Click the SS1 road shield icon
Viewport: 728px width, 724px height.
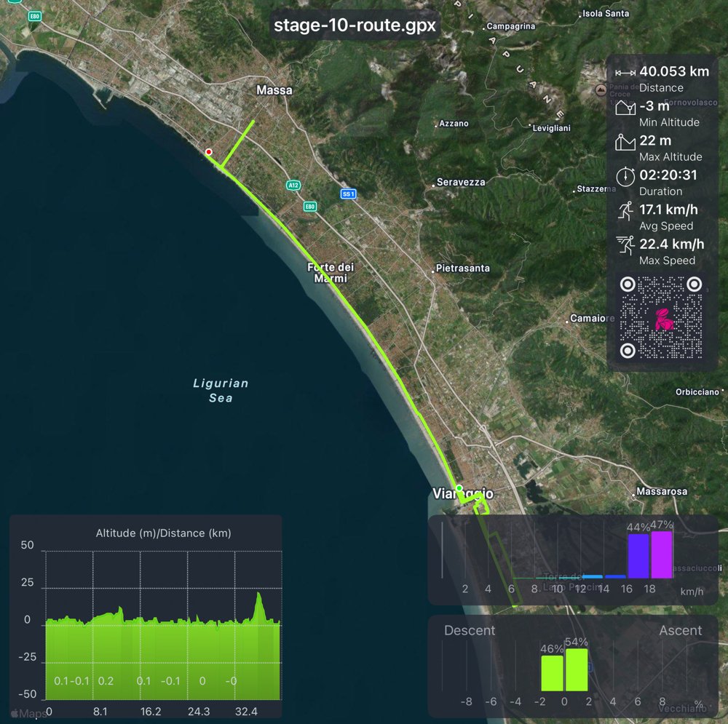[348, 194]
